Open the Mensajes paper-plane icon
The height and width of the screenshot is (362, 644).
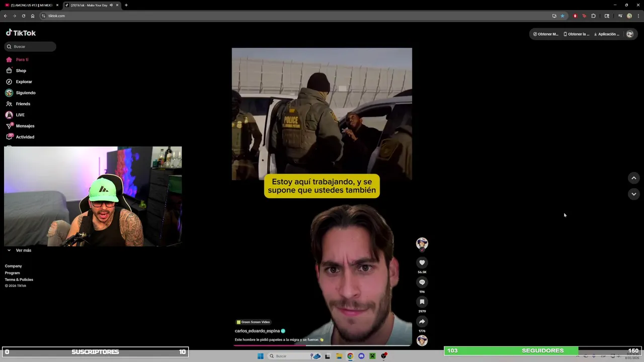(x=9, y=126)
